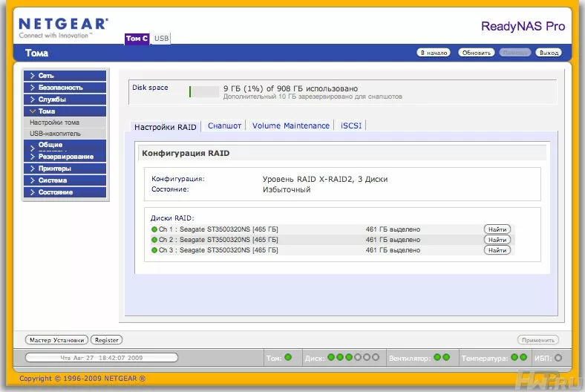Viewport: 585px width, 392px height.
Task: Click the last empty Диск slot indicator
Action: [x=376, y=357]
